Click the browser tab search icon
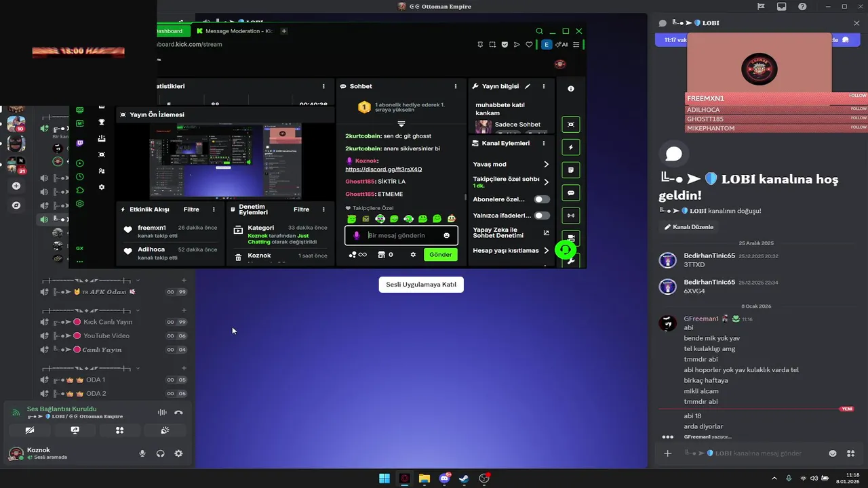Viewport: 868px width, 488px height. (x=539, y=31)
